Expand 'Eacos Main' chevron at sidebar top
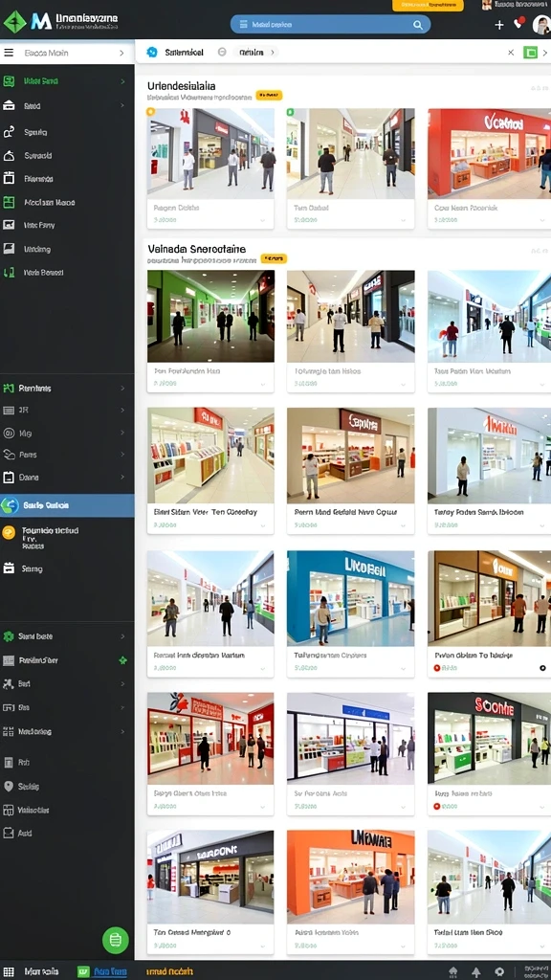The height and width of the screenshot is (980, 551). (121, 54)
